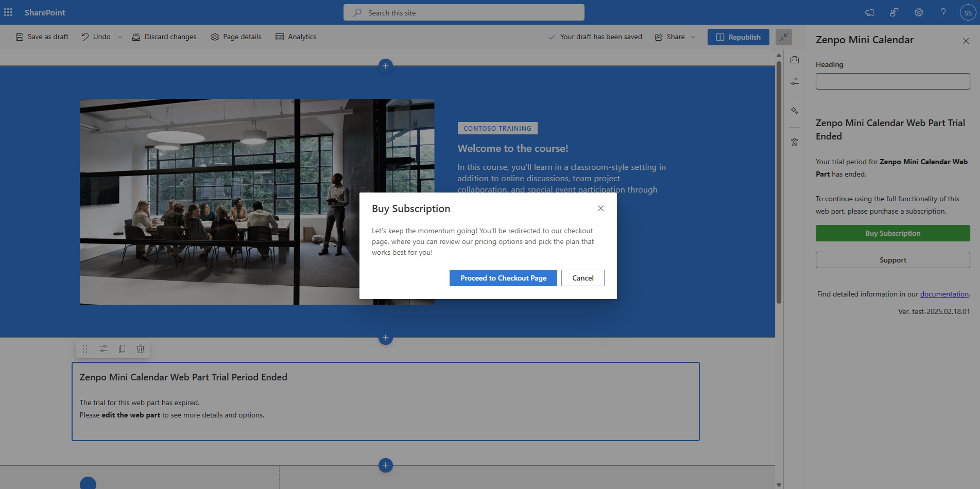Open the documentation link
Image resolution: width=980 pixels, height=489 pixels.
(x=944, y=294)
